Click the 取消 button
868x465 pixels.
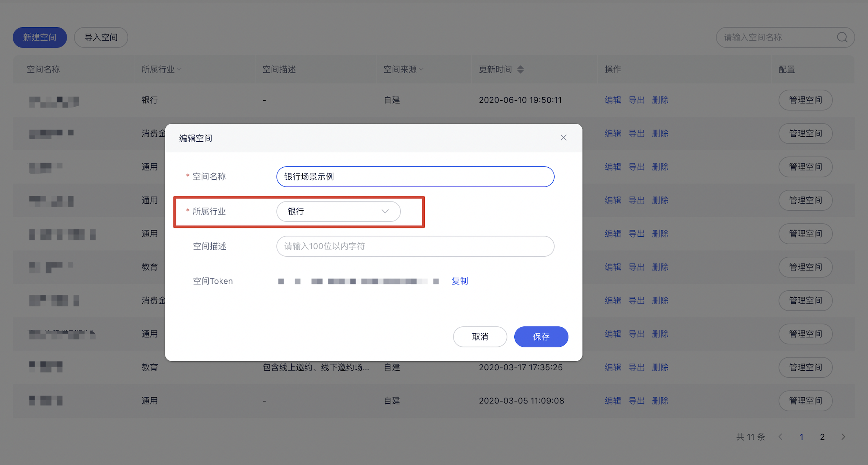coord(480,337)
